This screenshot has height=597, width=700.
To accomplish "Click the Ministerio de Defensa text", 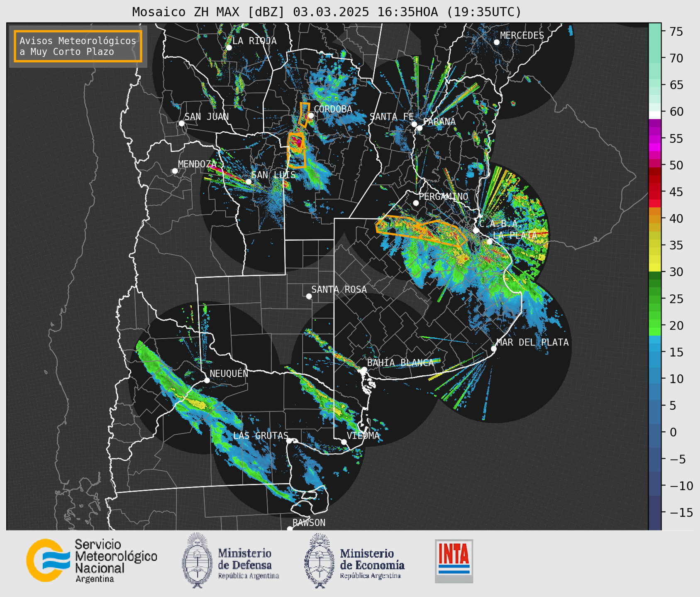I will pyautogui.click(x=248, y=564).
